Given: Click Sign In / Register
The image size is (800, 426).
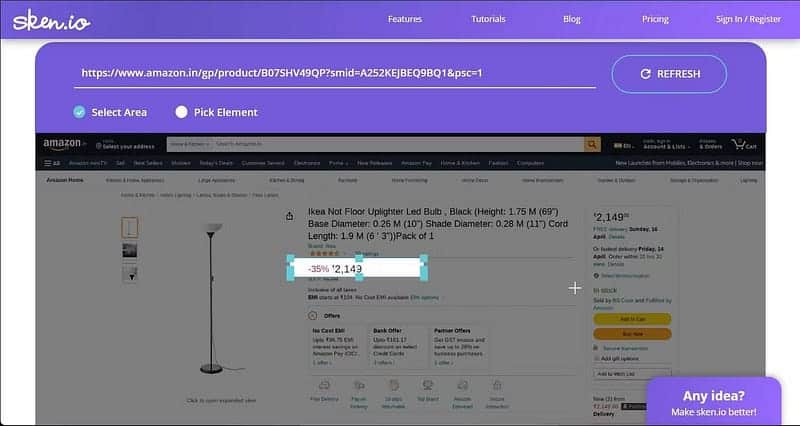Looking at the screenshot, I should coord(748,19).
